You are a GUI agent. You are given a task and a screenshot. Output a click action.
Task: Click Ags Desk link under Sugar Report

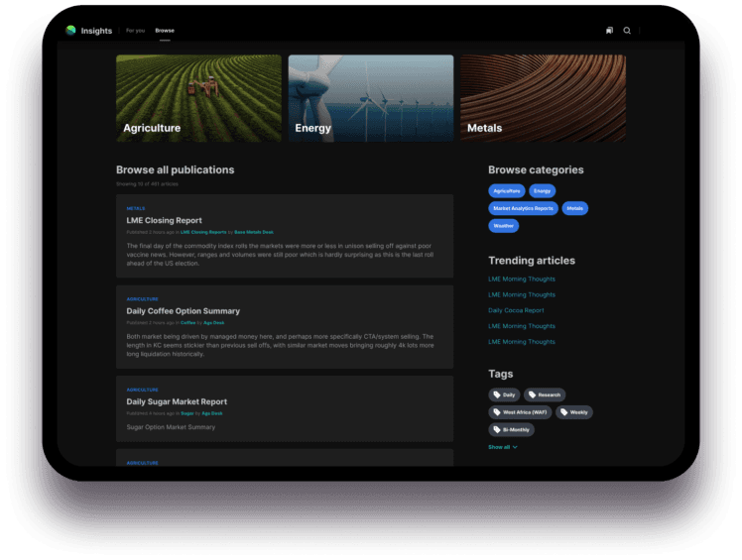tap(212, 413)
